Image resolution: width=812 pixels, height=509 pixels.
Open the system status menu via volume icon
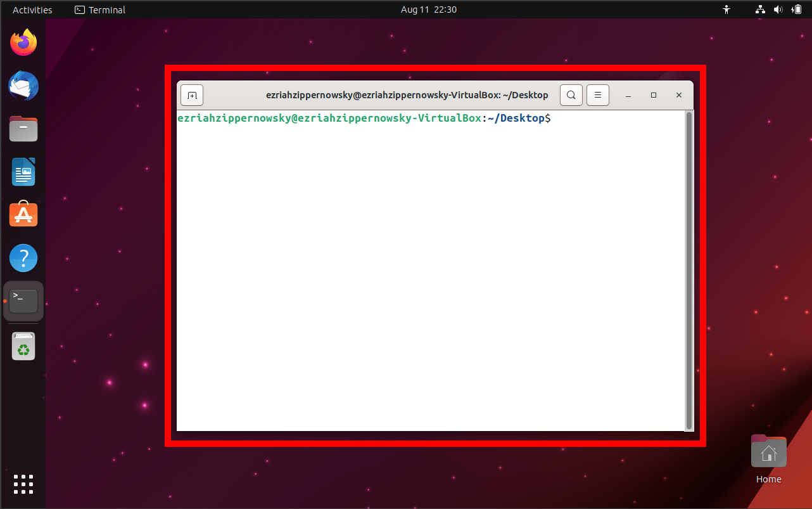pyautogui.click(x=778, y=10)
